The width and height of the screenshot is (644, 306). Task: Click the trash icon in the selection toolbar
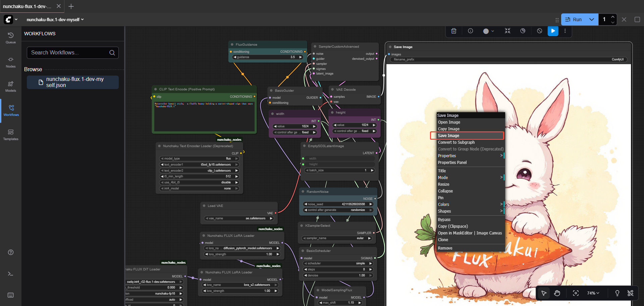click(454, 31)
